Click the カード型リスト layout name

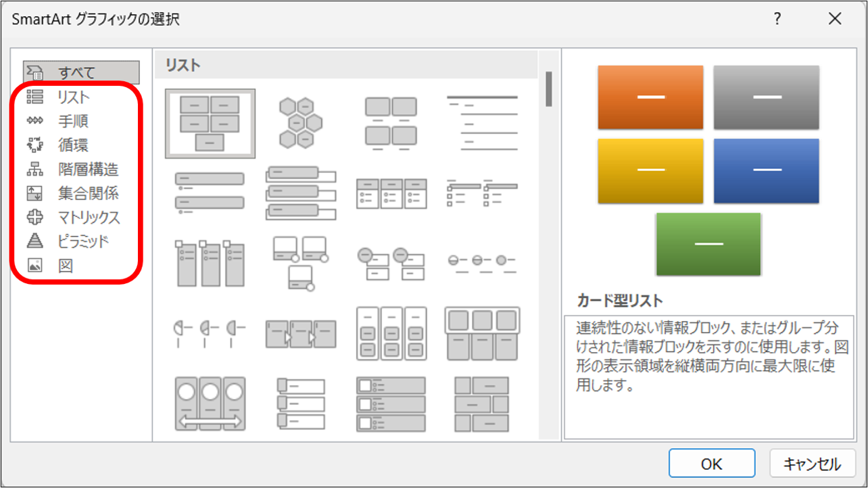(620, 300)
